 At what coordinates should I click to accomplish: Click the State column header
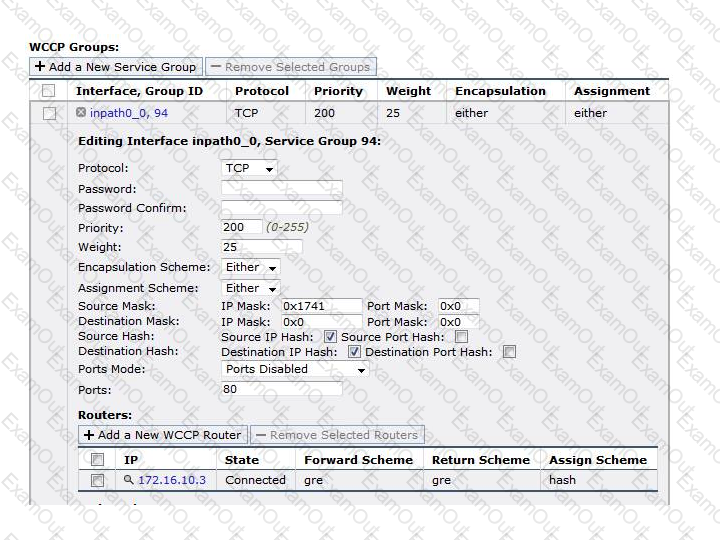point(242,460)
